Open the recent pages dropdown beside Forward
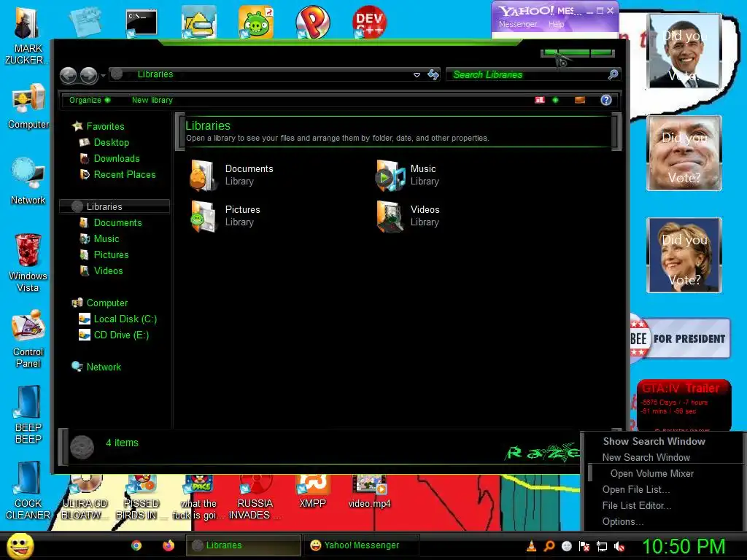This screenshot has width=747, height=560. (103, 76)
